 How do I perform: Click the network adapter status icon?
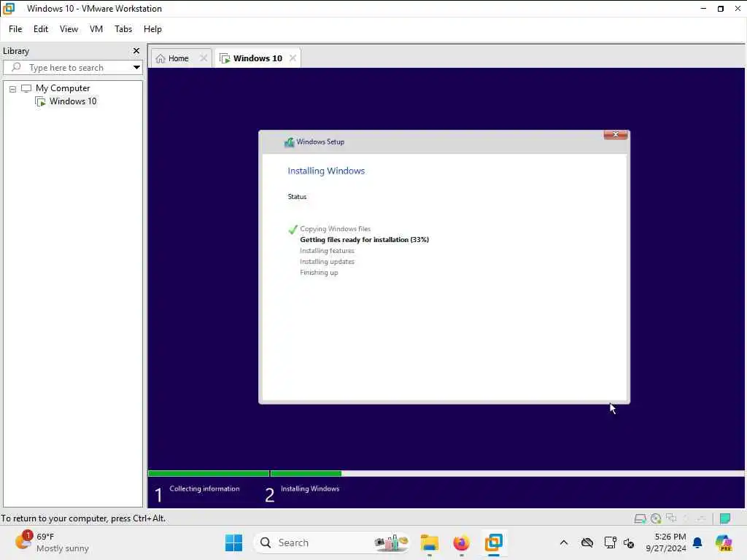click(671, 518)
